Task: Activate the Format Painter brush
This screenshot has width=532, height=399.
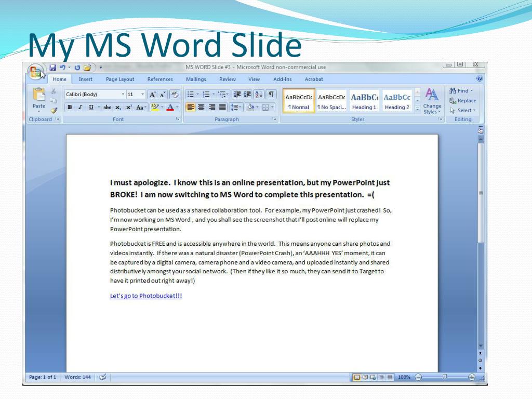Action: [x=54, y=110]
